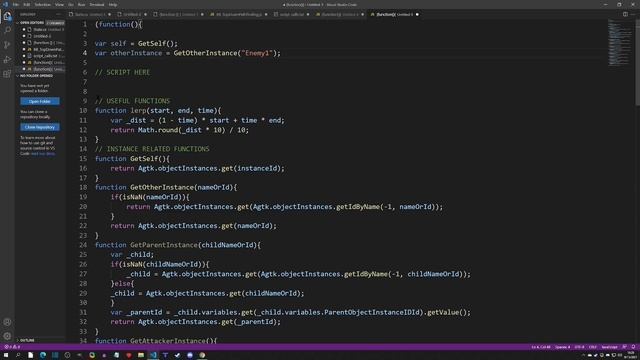Click the JavaScript language mode status

(x=609, y=347)
